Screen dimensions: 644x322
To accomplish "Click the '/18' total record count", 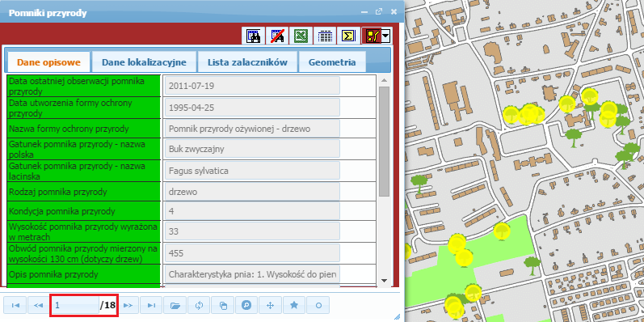I will coord(107,305).
